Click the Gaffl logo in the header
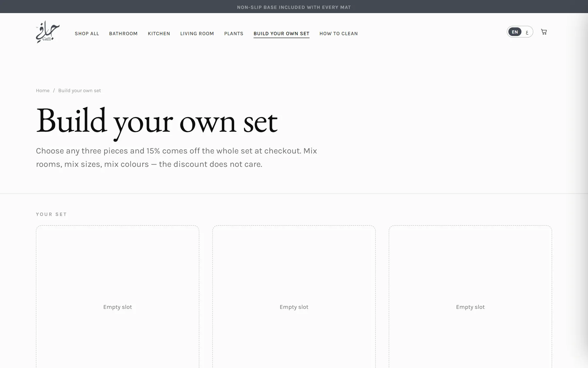 tap(48, 32)
